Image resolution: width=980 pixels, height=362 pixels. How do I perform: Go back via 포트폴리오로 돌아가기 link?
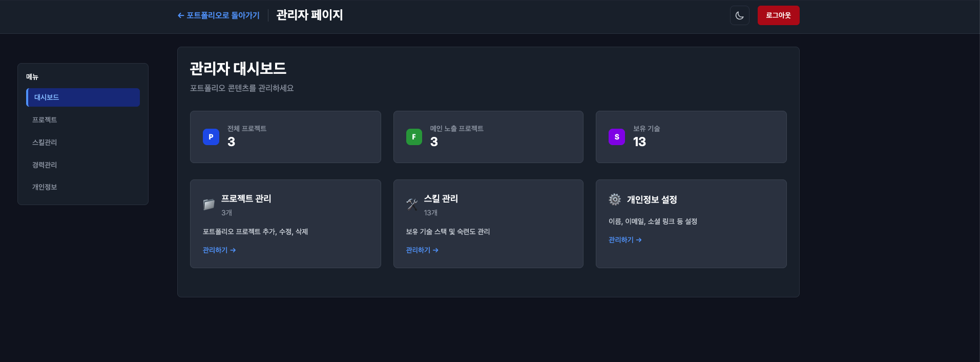(x=219, y=15)
